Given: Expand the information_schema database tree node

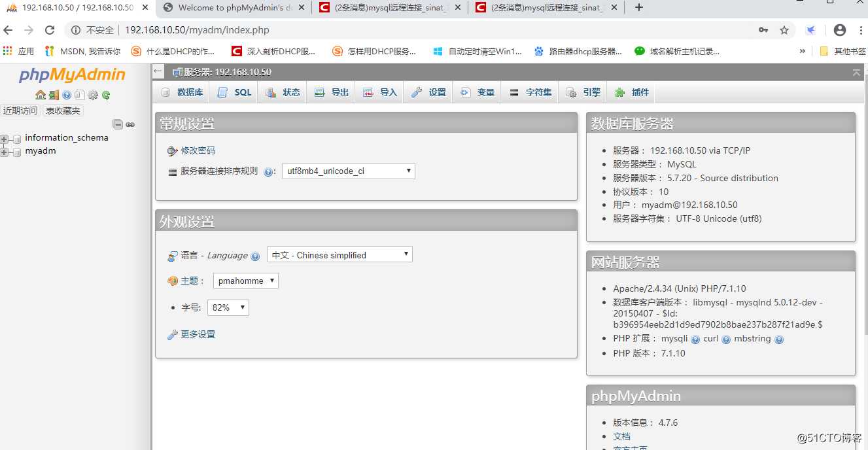Looking at the screenshot, I should [x=5, y=139].
